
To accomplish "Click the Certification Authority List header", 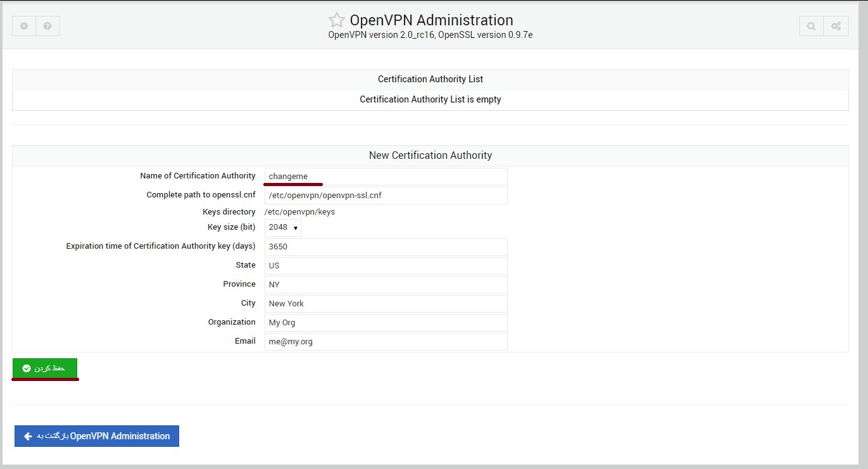I will [x=430, y=79].
